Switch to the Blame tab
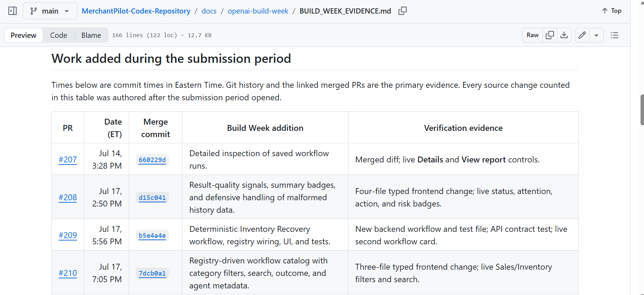This screenshot has height=295, width=644. (x=91, y=35)
